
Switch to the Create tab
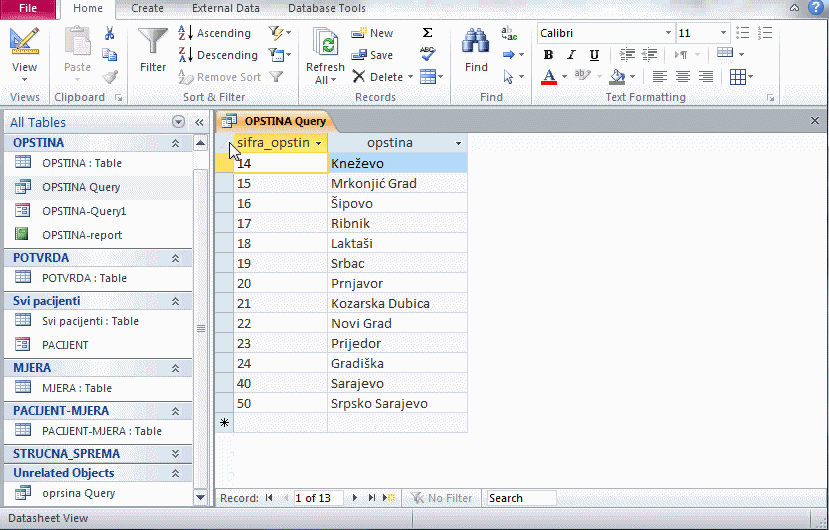(147, 8)
